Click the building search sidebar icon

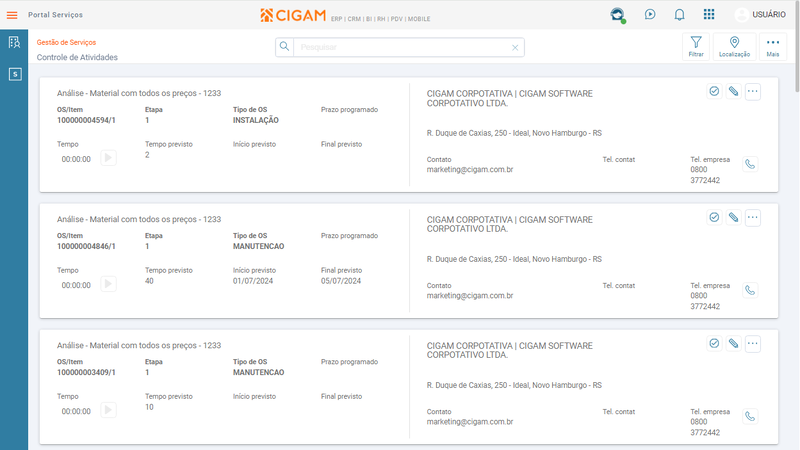(14, 42)
